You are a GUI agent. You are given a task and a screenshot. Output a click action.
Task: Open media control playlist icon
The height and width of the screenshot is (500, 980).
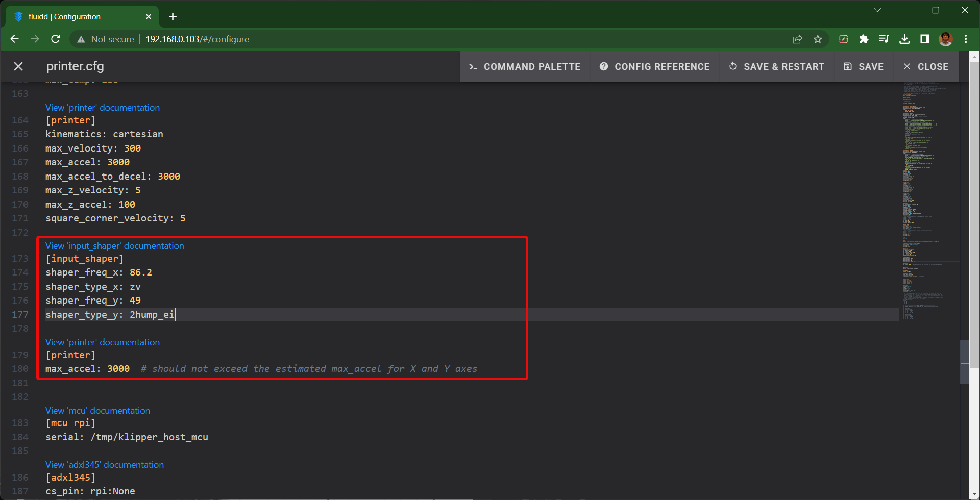point(884,39)
